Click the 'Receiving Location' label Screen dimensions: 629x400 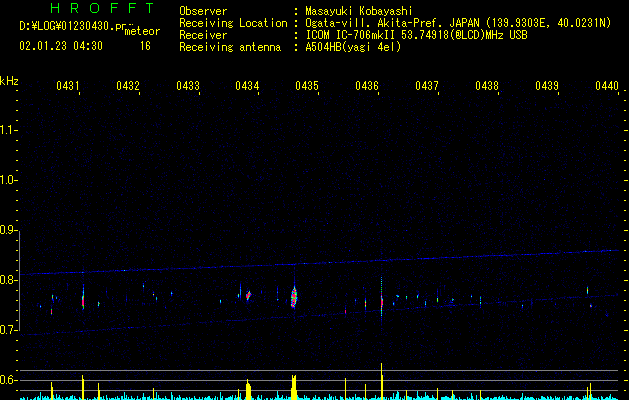[233, 23]
